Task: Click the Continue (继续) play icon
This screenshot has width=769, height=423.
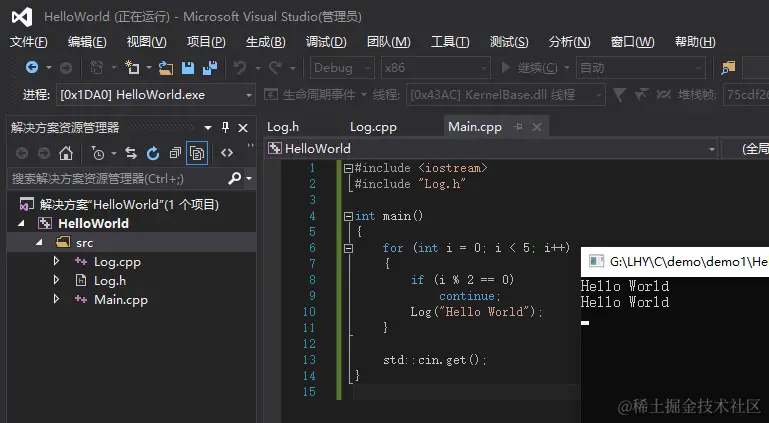Action: tap(505, 67)
